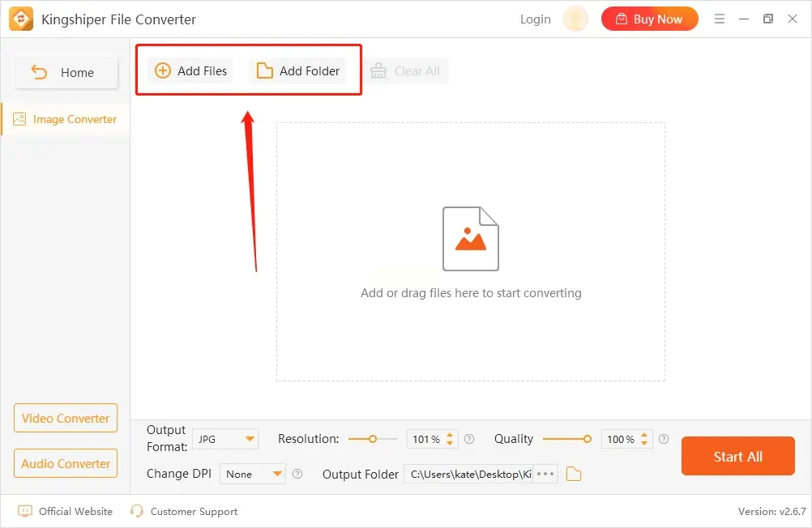Go back using the Home button
The width and height of the screenshot is (812, 528).
[x=66, y=72]
